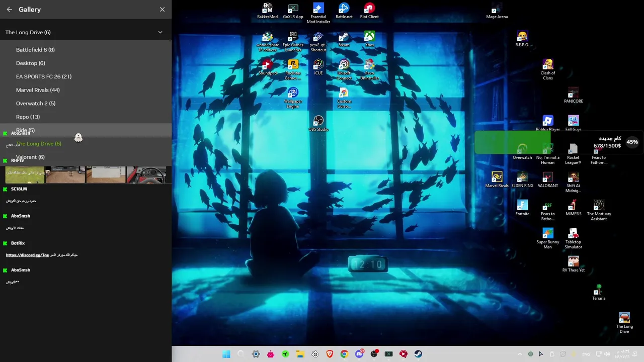
Task: Launch Wallpaper Engine shortcut
Action: (x=293, y=98)
